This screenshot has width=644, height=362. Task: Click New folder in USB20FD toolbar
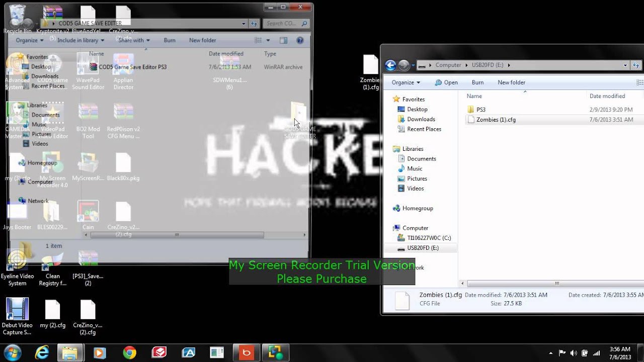511,82
